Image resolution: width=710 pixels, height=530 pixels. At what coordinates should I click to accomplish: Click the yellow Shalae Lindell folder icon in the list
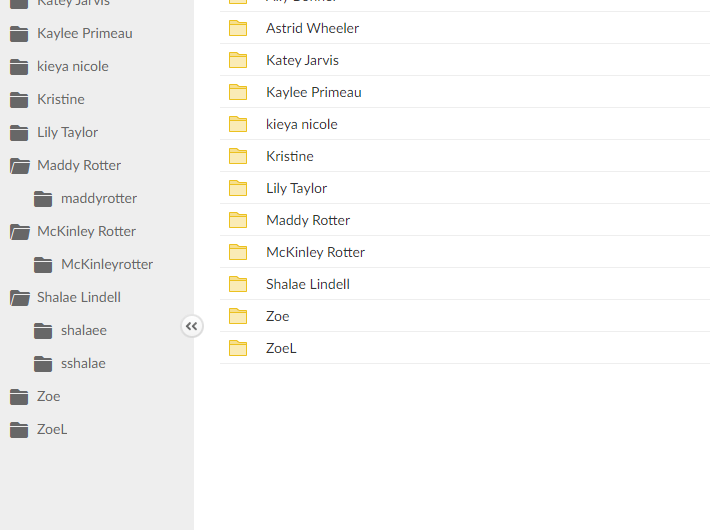pos(238,284)
